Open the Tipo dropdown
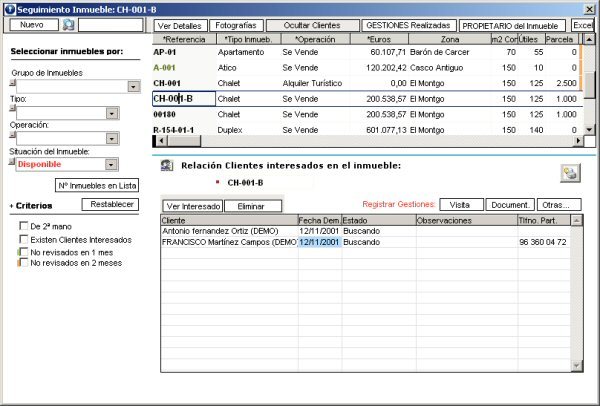Screen dimensions: 600x406 [112, 114]
